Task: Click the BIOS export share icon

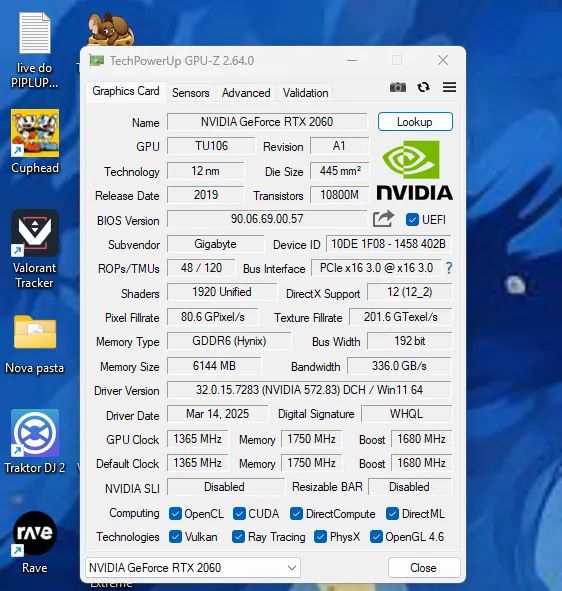Action: [x=383, y=219]
